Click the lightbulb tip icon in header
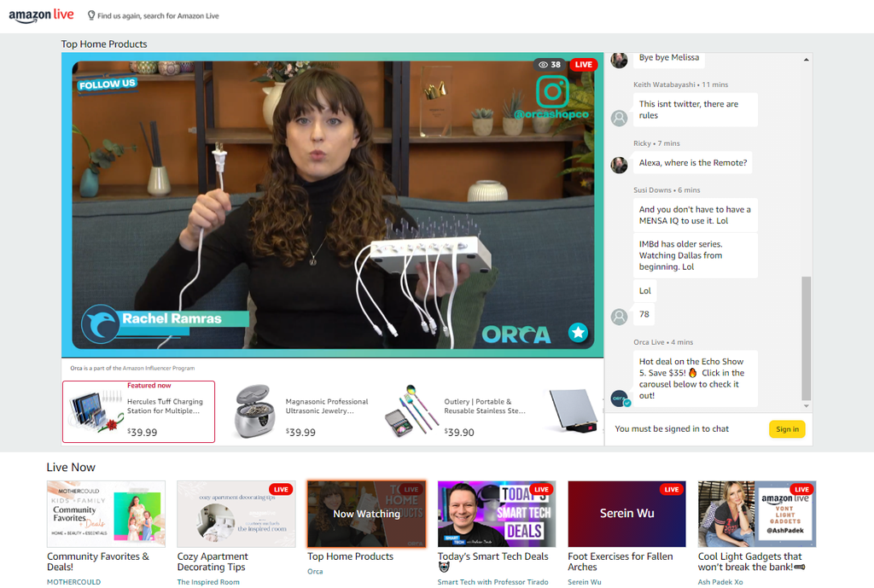This screenshot has width=874, height=588. click(x=91, y=15)
